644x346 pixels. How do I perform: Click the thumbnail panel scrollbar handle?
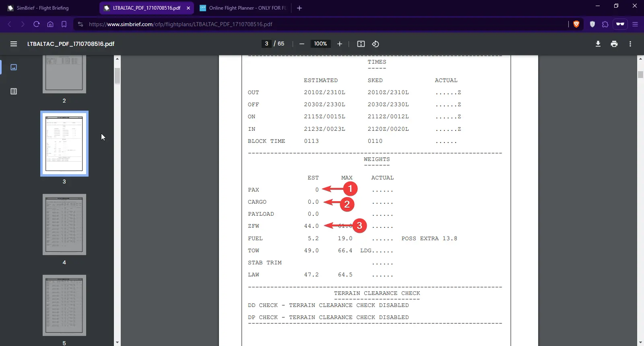point(117,76)
